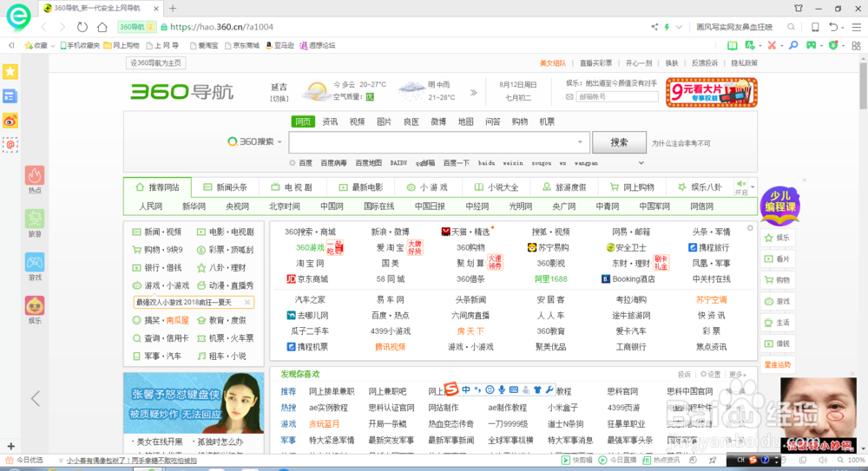
Task: Click the page vertical scrollbar thumb
Action: tap(863, 86)
